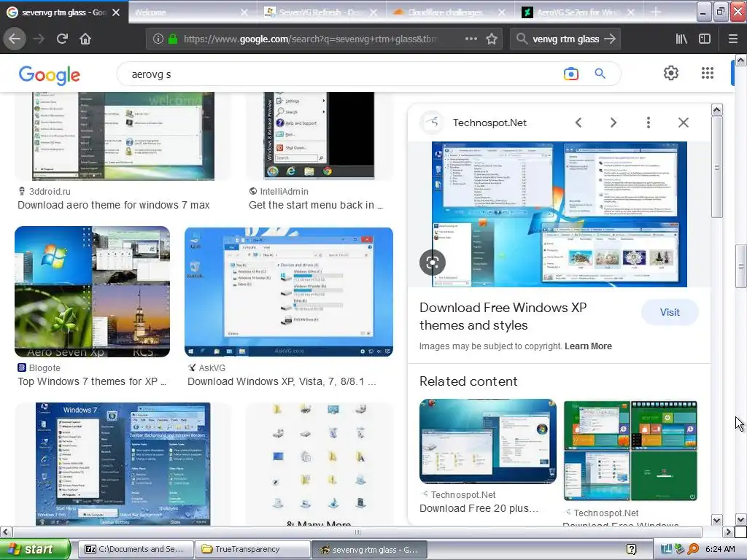Close the Cloudflare challenges tab
The height and width of the screenshot is (560, 747).
(x=502, y=13)
